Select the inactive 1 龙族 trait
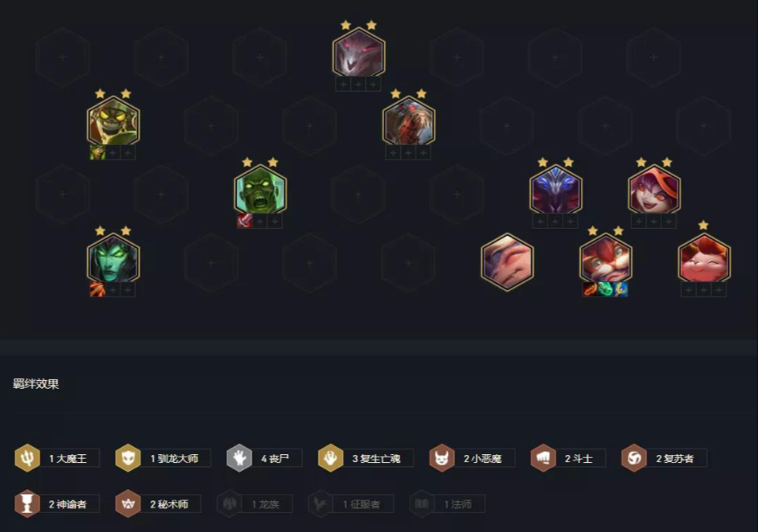This screenshot has height=532, width=758. pos(254,504)
